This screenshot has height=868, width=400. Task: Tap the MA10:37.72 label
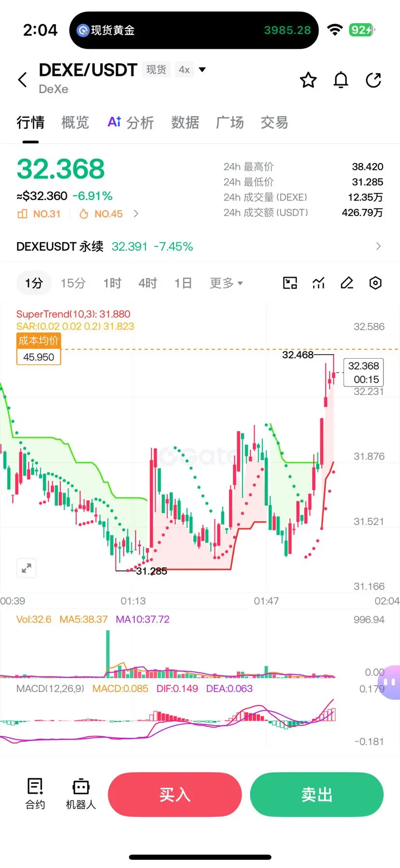click(x=143, y=620)
